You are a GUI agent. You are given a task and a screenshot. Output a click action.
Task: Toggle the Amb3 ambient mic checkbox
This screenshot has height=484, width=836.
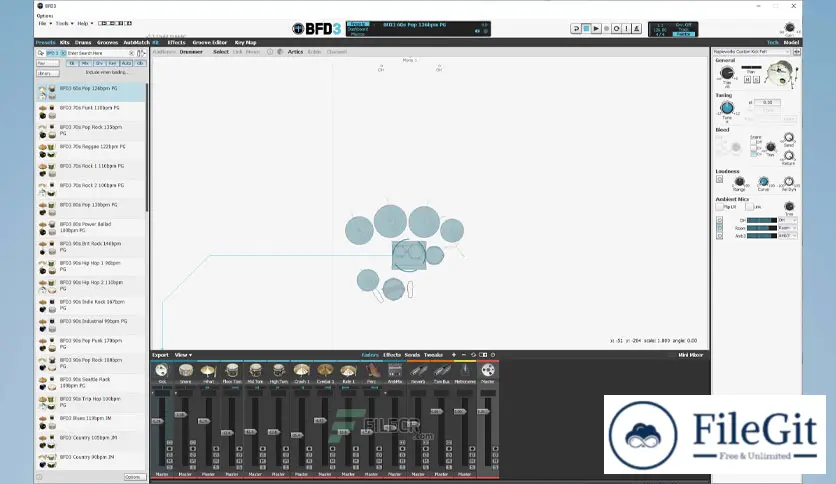719,236
